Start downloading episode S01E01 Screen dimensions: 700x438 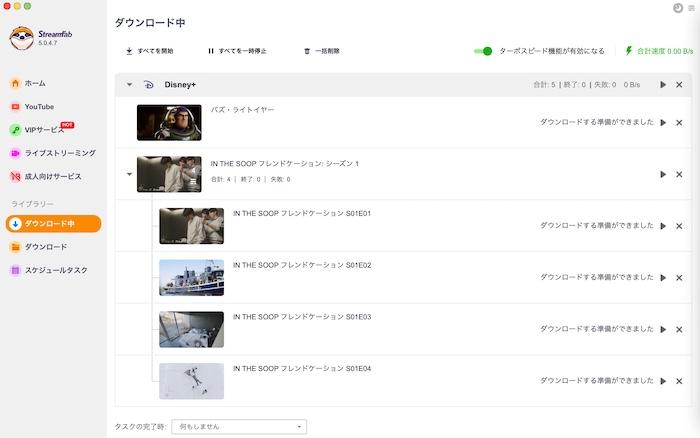coord(663,226)
